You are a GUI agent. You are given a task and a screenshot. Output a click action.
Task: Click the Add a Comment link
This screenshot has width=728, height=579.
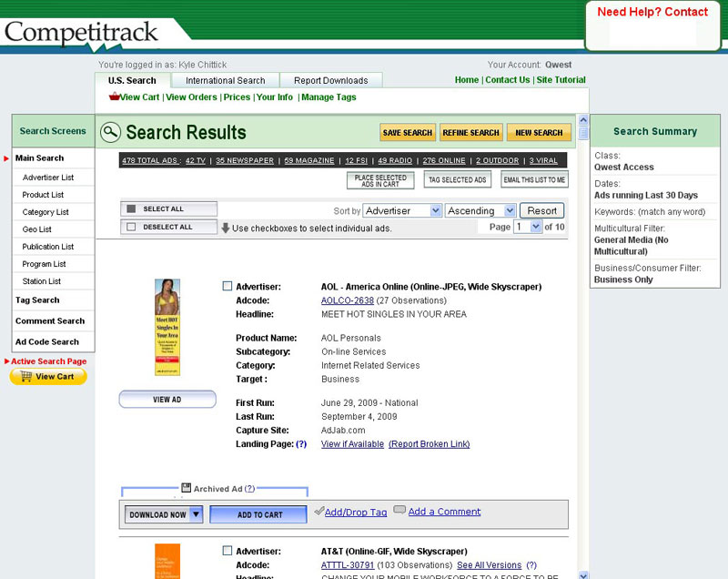[444, 512]
